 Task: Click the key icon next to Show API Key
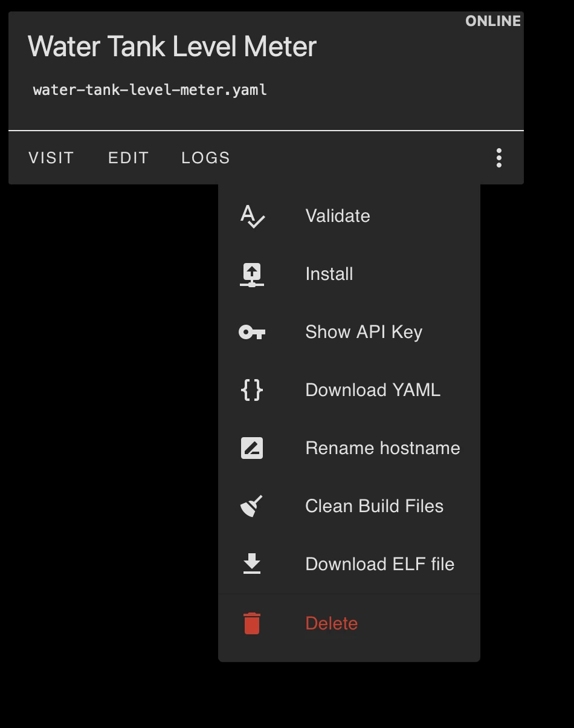point(253,332)
